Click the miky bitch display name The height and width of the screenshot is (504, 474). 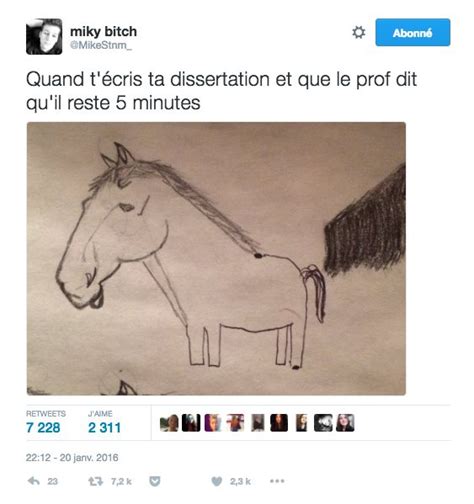tap(103, 32)
